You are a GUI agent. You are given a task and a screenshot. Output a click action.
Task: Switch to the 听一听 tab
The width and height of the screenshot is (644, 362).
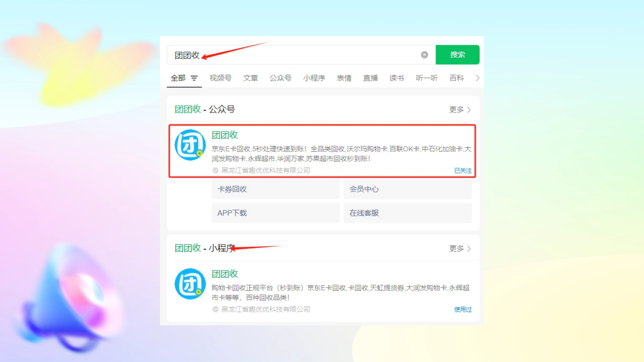click(x=427, y=78)
